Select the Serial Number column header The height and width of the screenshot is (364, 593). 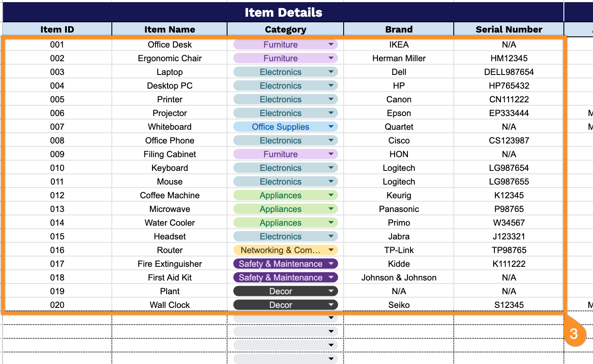(509, 29)
